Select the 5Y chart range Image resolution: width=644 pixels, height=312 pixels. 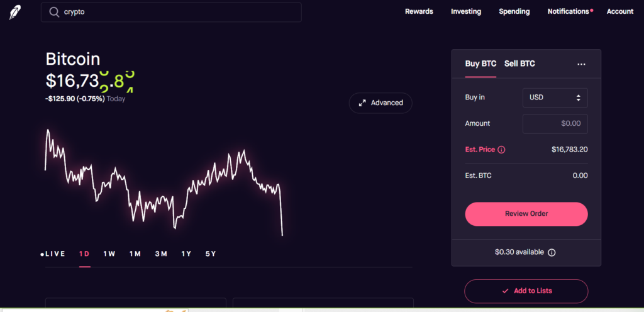click(x=211, y=253)
